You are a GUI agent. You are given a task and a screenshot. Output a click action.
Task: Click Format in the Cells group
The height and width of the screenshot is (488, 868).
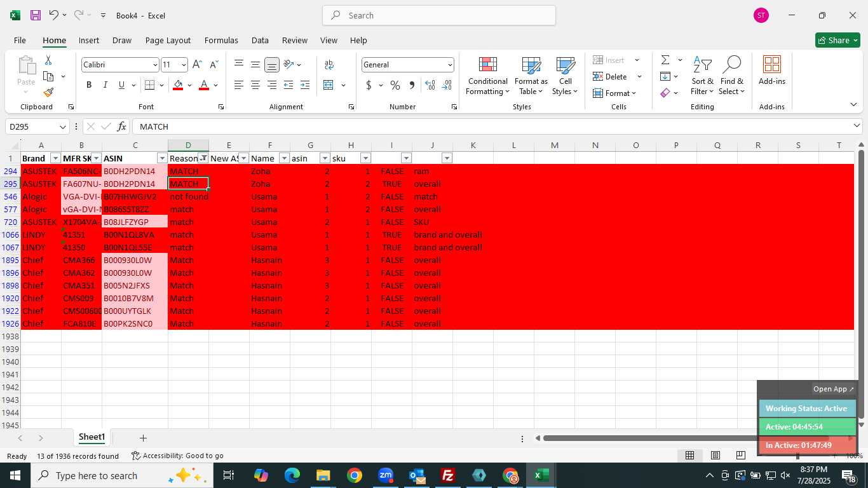click(x=614, y=93)
